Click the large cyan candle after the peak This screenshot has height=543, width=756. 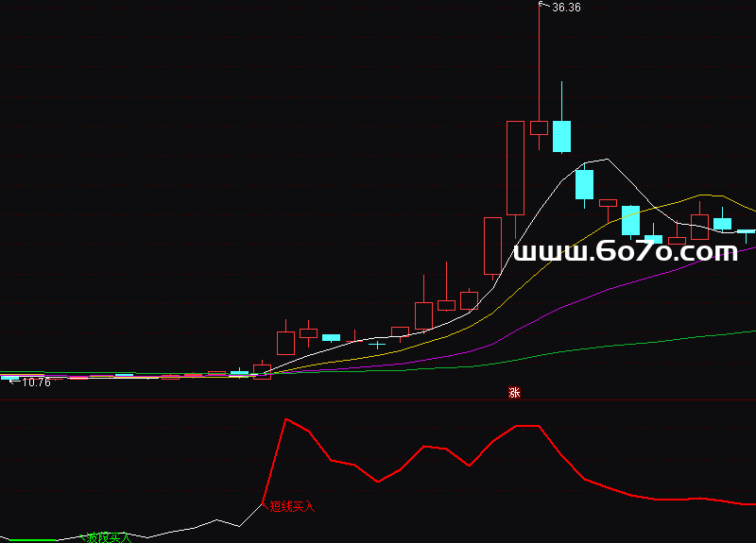point(562,135)
